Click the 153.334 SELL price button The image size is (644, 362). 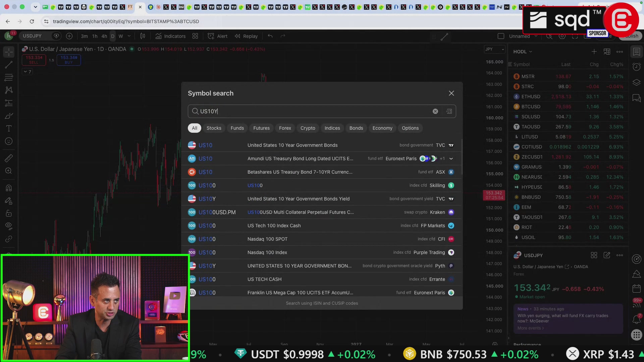click(x=34, y=60)
